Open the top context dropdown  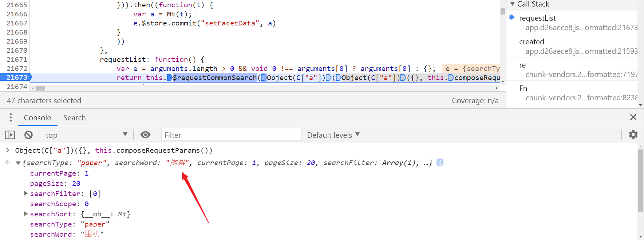tap(86, 135)
